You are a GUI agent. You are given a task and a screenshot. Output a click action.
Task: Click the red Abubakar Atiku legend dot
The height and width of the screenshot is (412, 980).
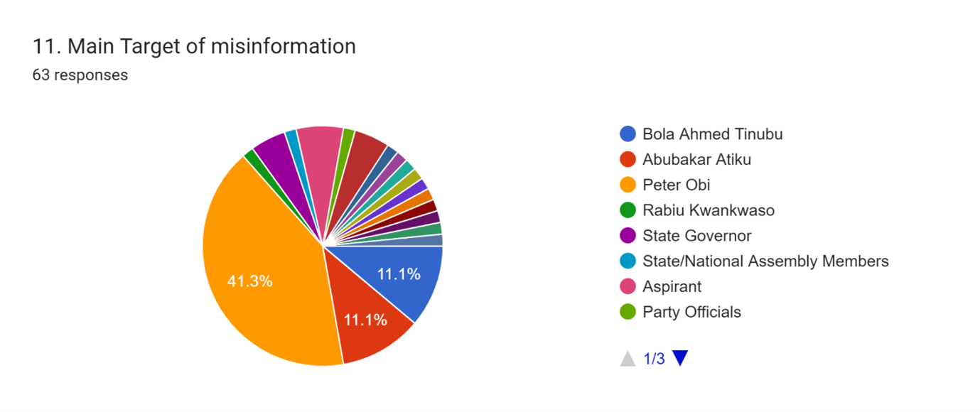(628, 160)
